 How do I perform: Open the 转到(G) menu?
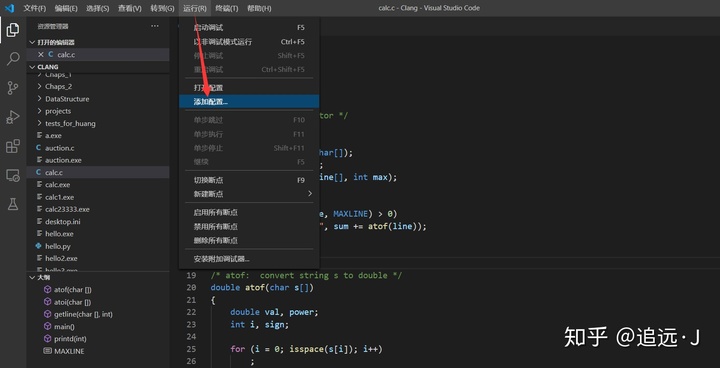(162, 8)
